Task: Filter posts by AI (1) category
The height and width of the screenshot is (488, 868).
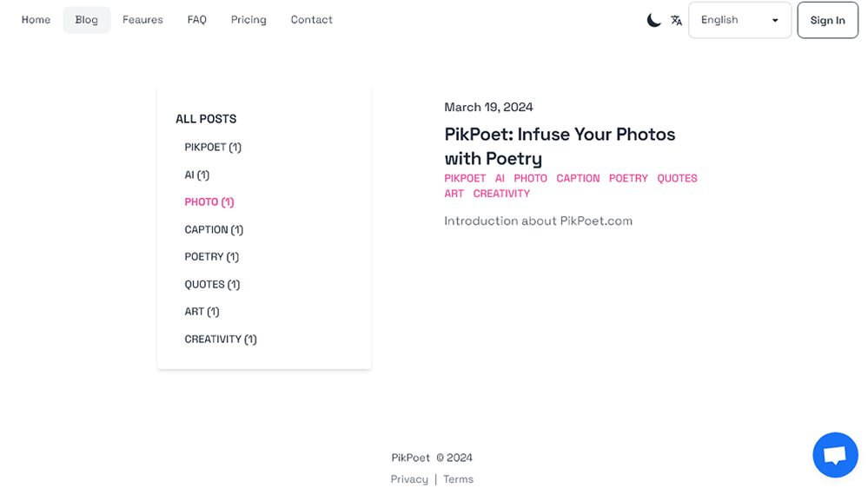Action: tap(197, 175)
